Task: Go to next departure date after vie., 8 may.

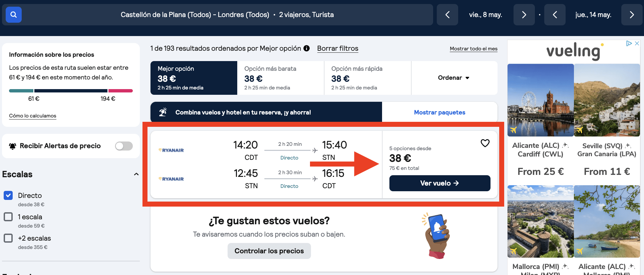Action: [x=524, y=15]
